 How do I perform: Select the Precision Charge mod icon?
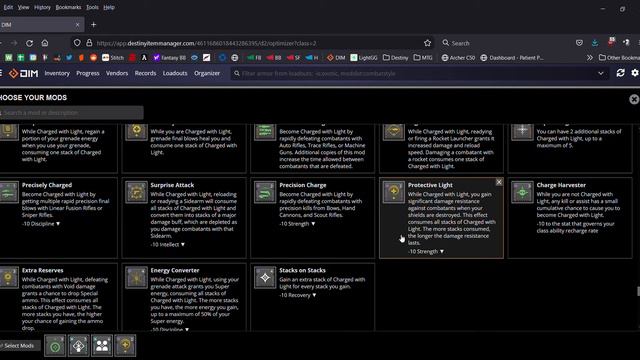click(x=265, y=193)
